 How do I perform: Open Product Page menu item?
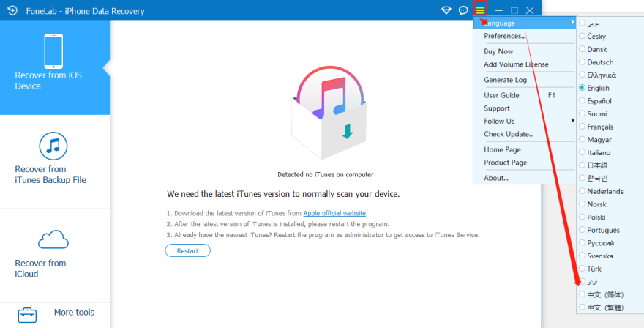tap(525, 163)
